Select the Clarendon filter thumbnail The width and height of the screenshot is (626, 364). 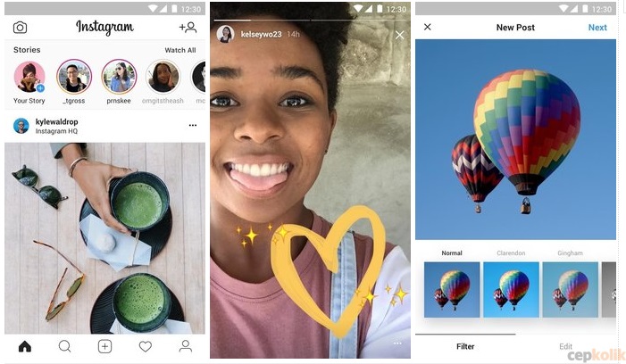click(511, 290)
